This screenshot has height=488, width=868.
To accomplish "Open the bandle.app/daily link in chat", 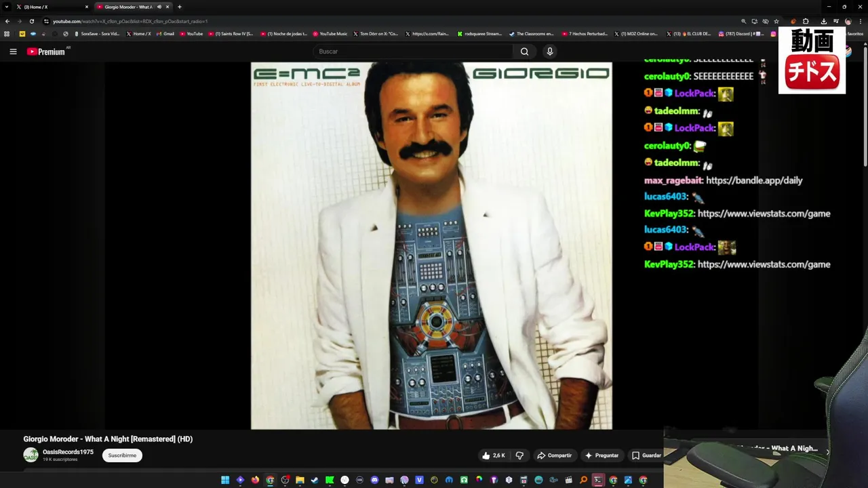I will pos(754,180).
